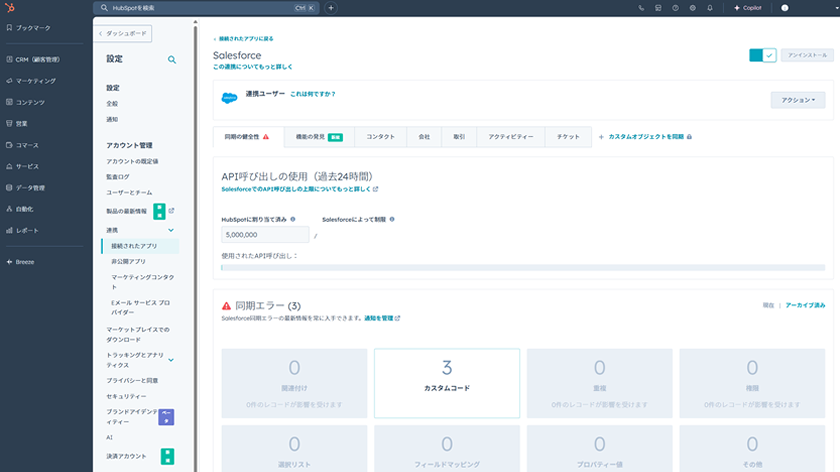
Task: Open Content (コンテンツ) in the sidebar
Action: pos(26,102)
